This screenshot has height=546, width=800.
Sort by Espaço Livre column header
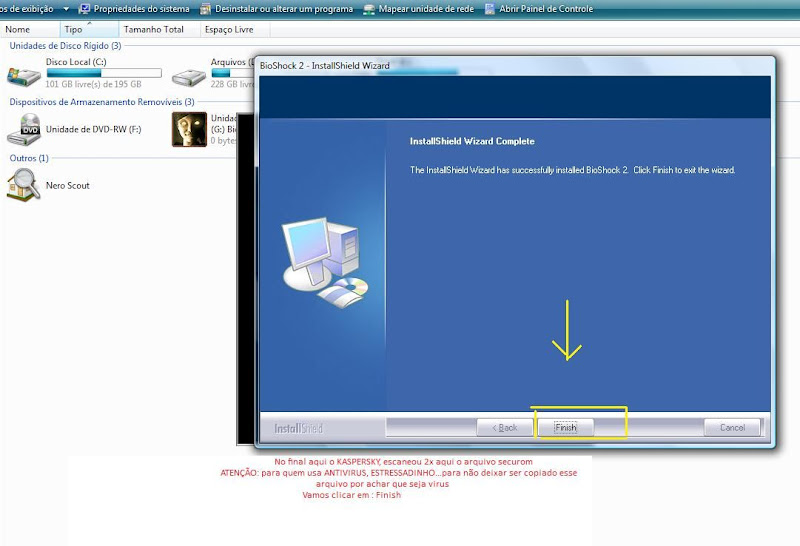(x=235, y=30)
